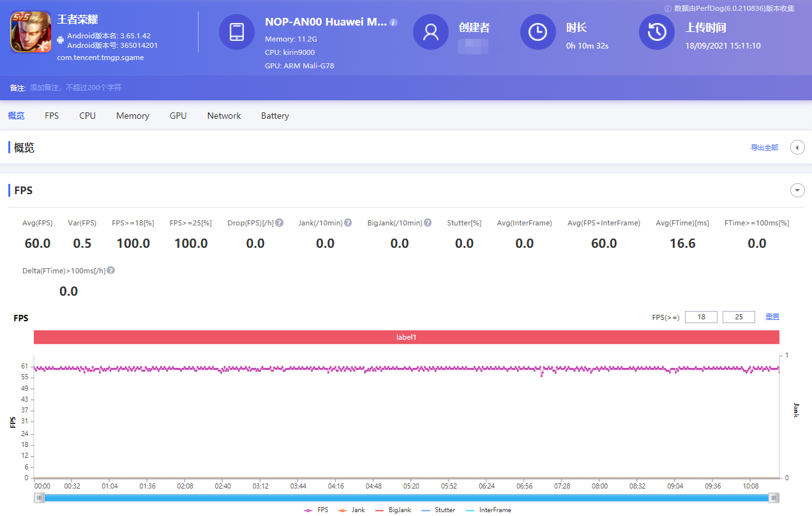Click help icon next to Drop(FPS)
Screen dimensions: 812x516
280,223
